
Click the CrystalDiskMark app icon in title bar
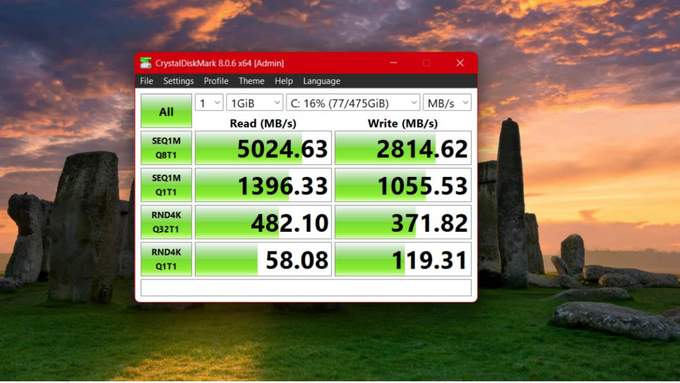[146, 63]
